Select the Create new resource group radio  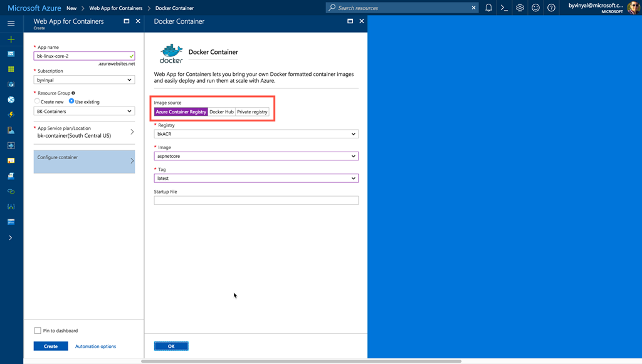[38, 101]
